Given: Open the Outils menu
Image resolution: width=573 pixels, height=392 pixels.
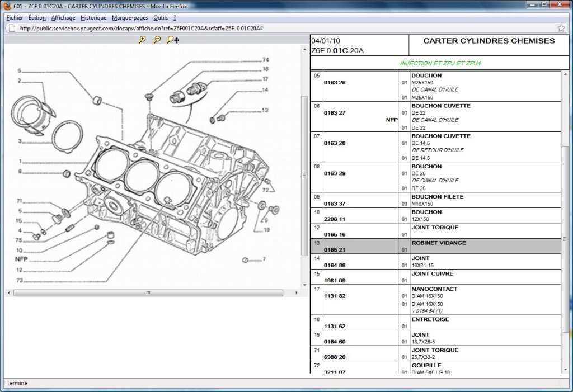Looking at the screenshot, I should [x=161, y=17].
